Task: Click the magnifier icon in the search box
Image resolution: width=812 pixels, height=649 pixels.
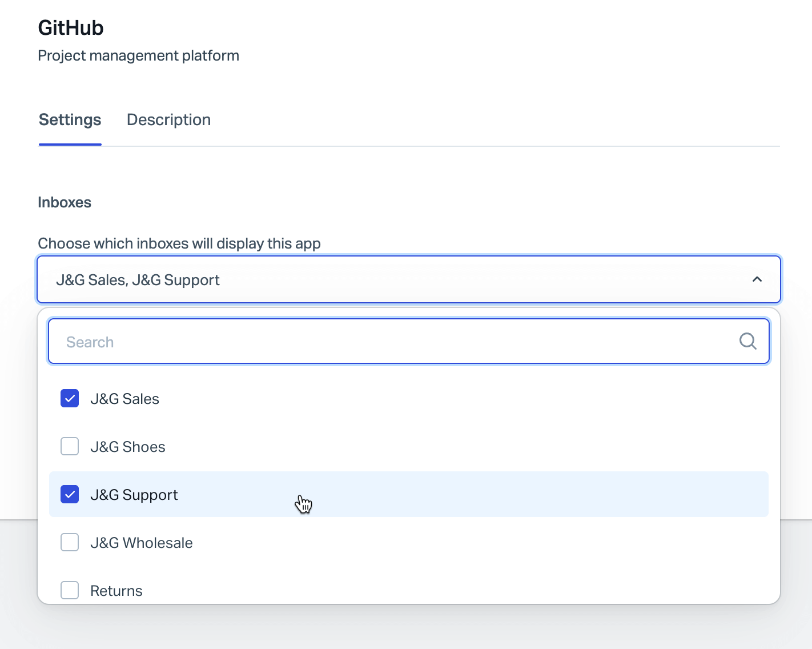Action: tap(747, 341)
